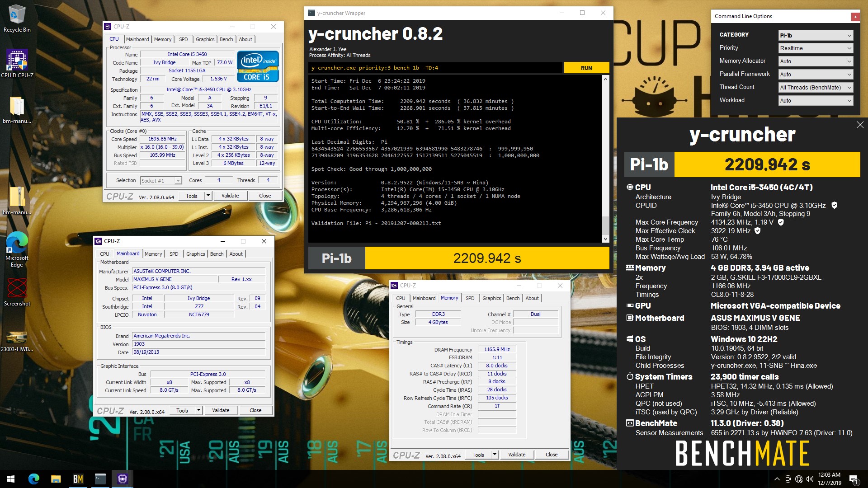Expand Tools arrow in top CPU-Z window
The image size is (868, 488).
[x=208, y=196]
